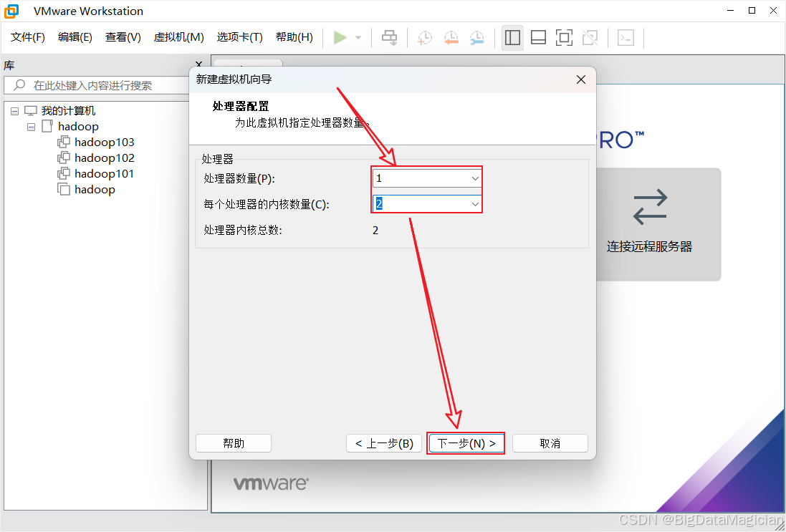This screenshot has height=532, width=786.
Task: Select the hadoop VM under hadoop folder
Action: pyautogui.click(x=95, y=189)
